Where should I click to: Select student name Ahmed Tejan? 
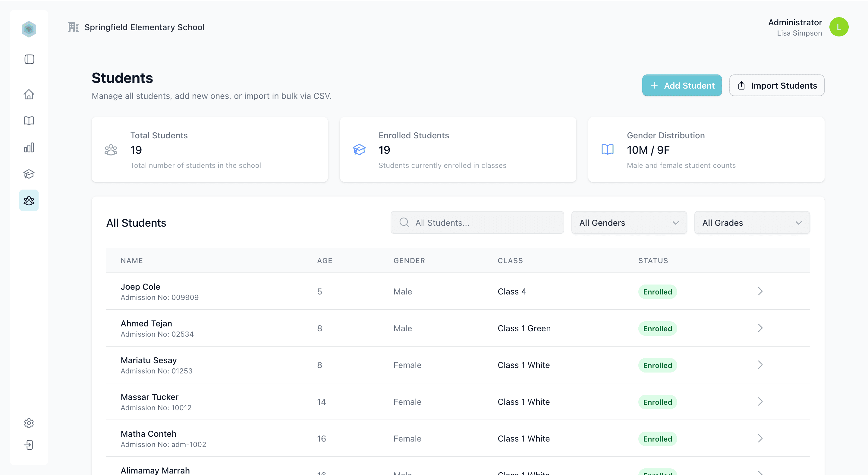(146, 323)
